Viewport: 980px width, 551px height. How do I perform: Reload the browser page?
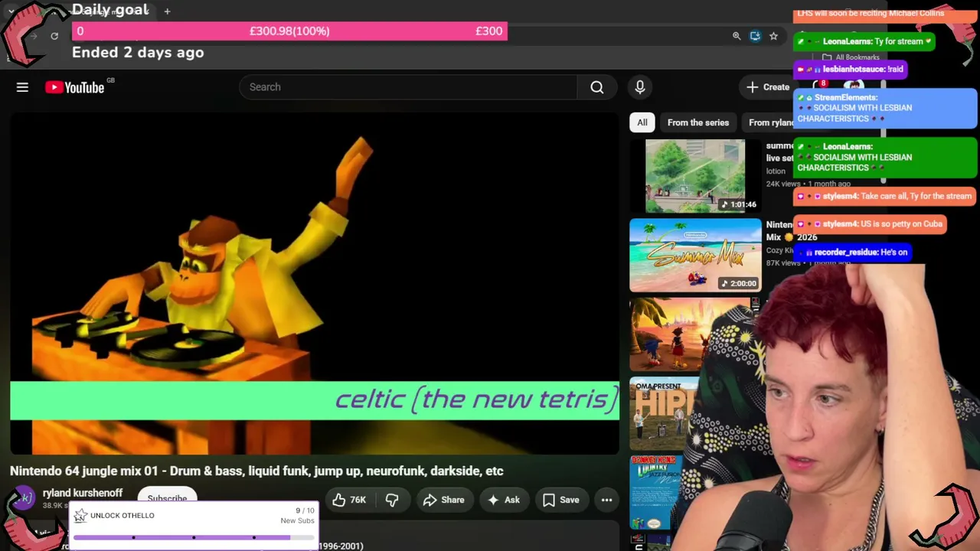point(54,36)
